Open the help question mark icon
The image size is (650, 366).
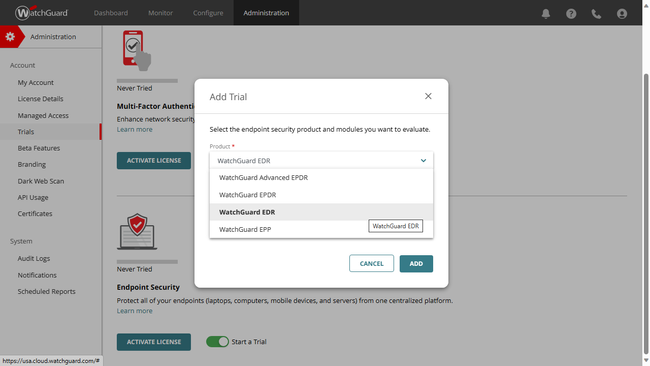click(571, 14)
